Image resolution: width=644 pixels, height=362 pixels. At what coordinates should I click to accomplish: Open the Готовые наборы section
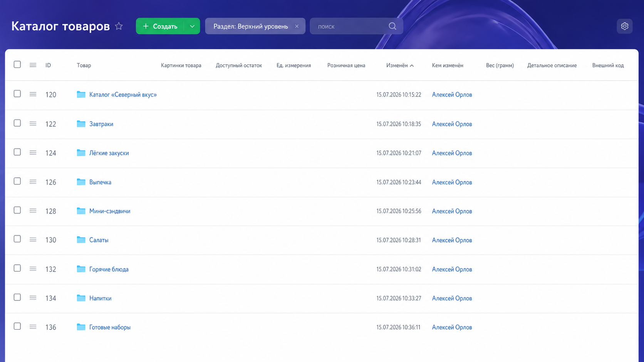(110, 327)
